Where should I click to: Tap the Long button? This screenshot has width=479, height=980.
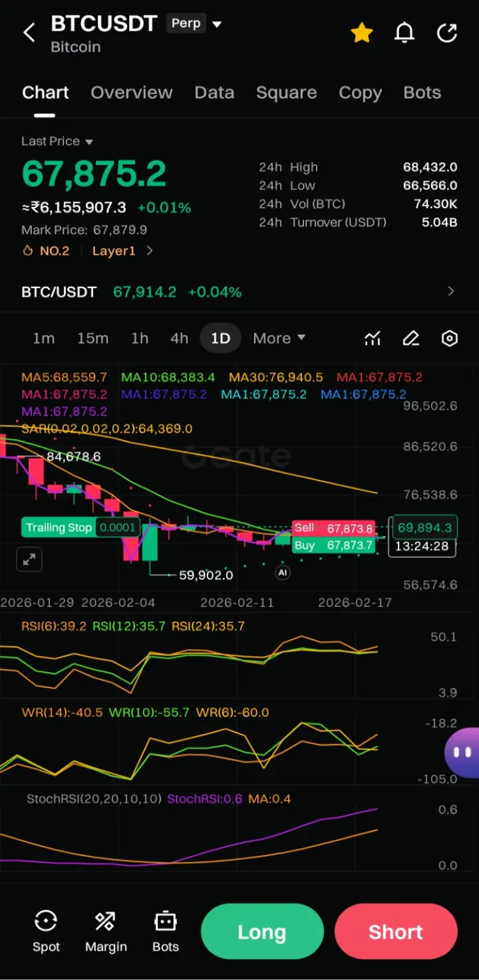262,931
